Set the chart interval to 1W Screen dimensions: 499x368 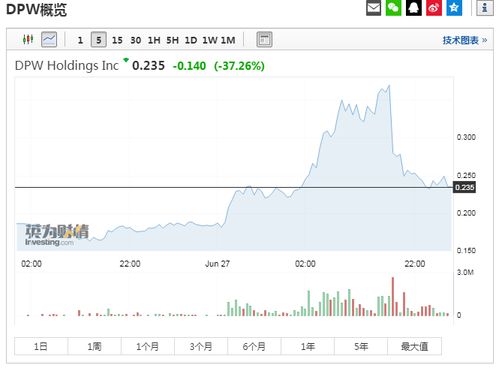click(210, 40)
